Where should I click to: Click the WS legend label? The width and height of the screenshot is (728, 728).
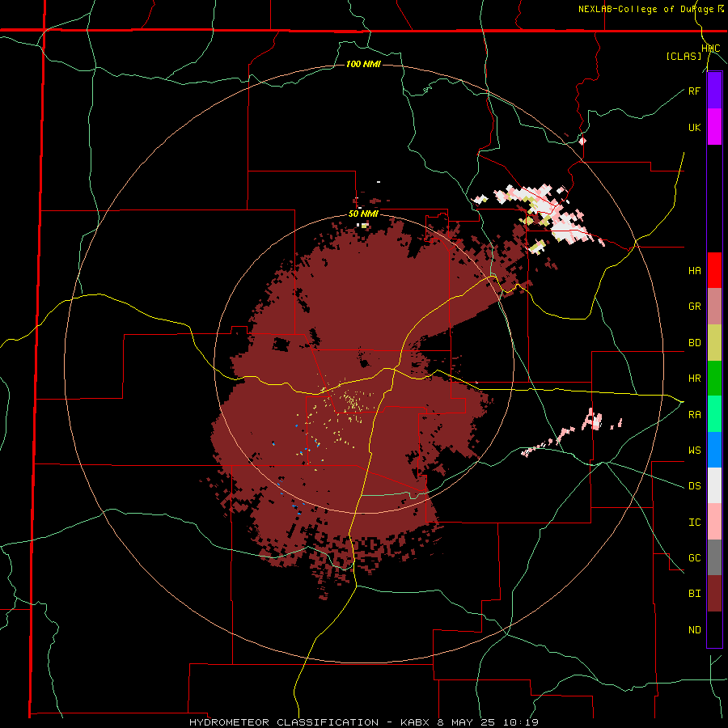[694, 451]
